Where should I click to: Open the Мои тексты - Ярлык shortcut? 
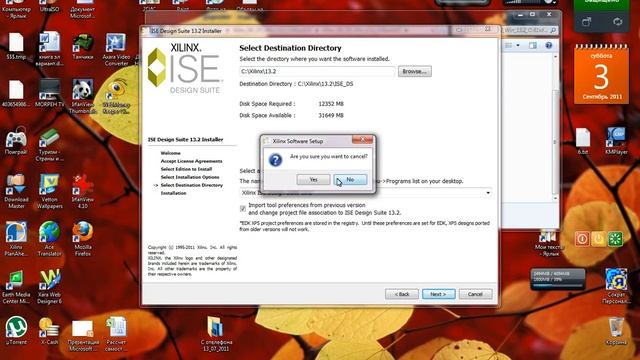coord(549,244)
